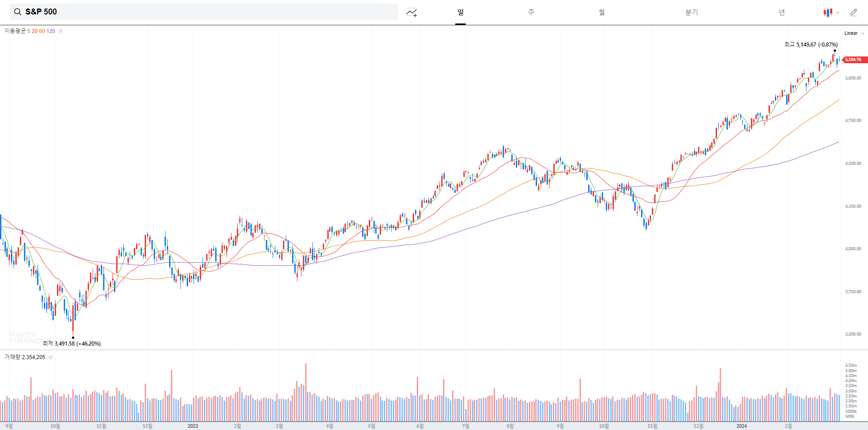Click moving average period 60

point(42,31)
